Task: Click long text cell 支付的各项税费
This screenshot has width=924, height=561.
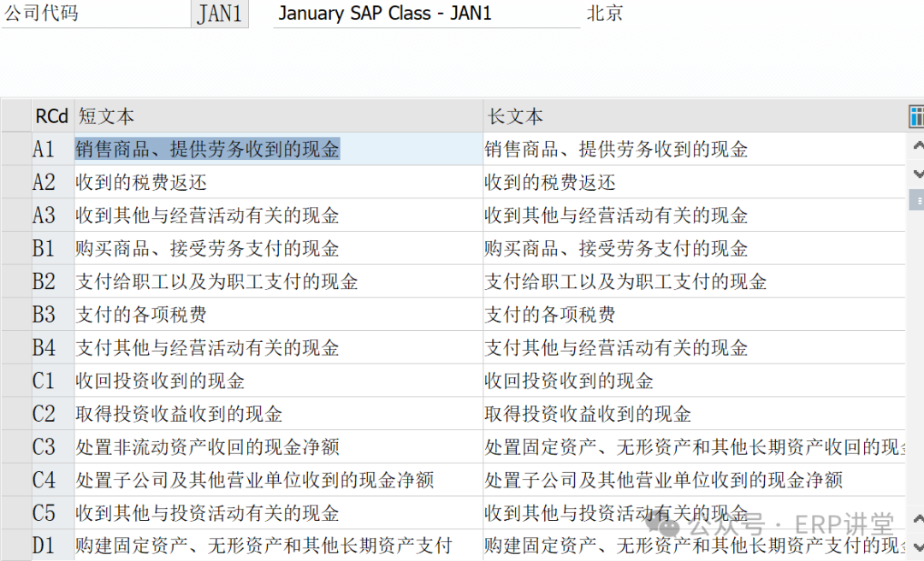Action: (550, 315)
